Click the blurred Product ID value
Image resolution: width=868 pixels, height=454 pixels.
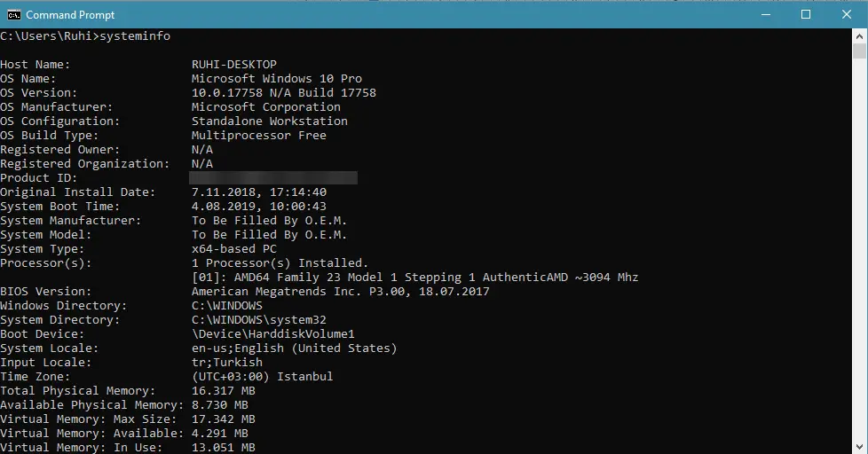pos(272,177)
